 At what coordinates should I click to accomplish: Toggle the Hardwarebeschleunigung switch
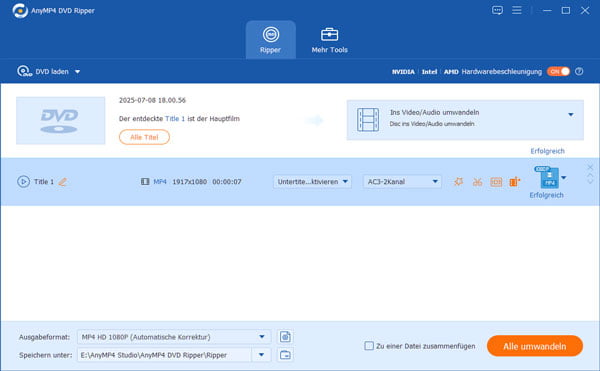(x=558, y=72)
